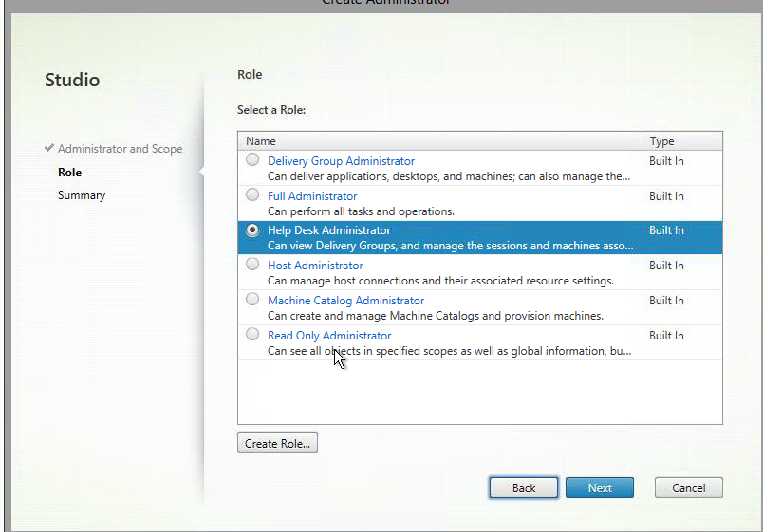Screen dimensions: 763x532
Task: Sort roles by the Type column header
Action: [x=682, y=141]
